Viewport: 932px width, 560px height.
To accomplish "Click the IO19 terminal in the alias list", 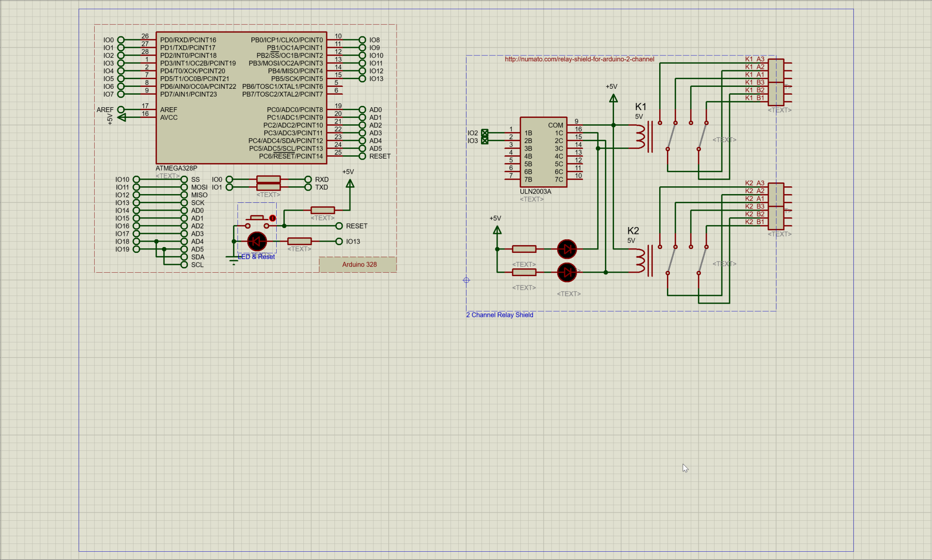I will (136, 249).
